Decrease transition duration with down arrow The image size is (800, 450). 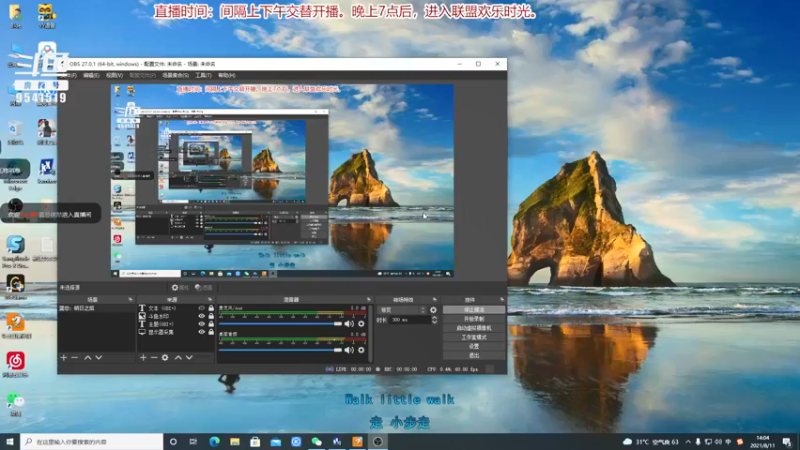[x=435, y=322]
